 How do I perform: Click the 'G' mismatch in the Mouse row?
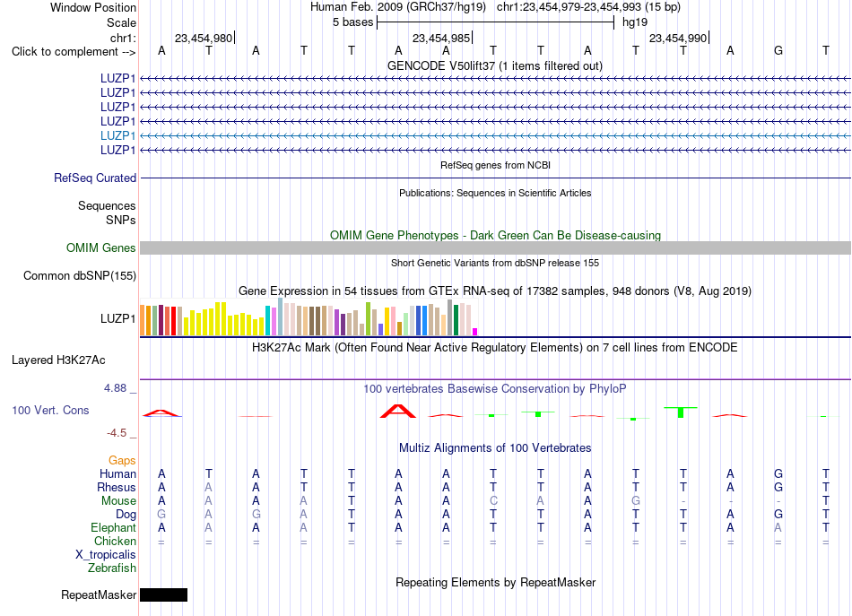tap(636, 501)
